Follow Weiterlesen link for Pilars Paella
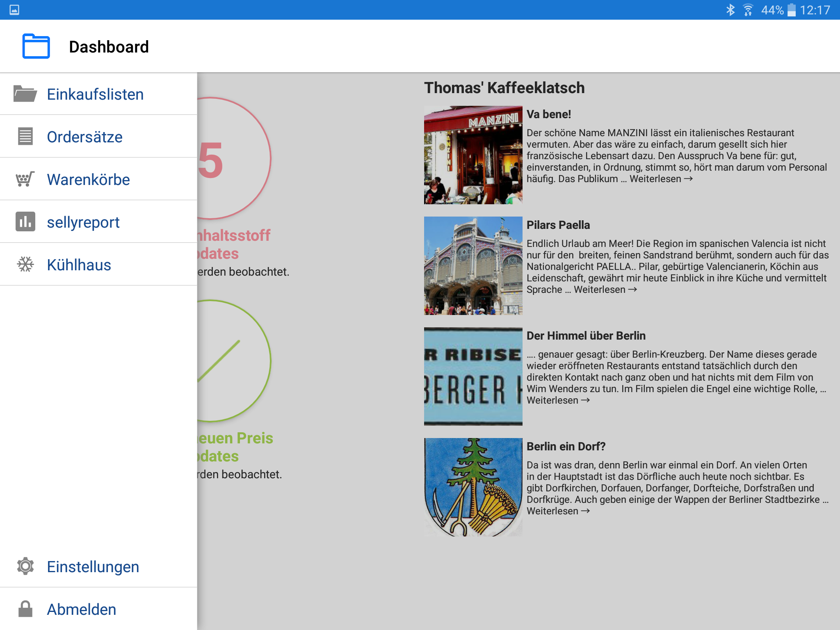840x630 pixels. coord(605,290)
